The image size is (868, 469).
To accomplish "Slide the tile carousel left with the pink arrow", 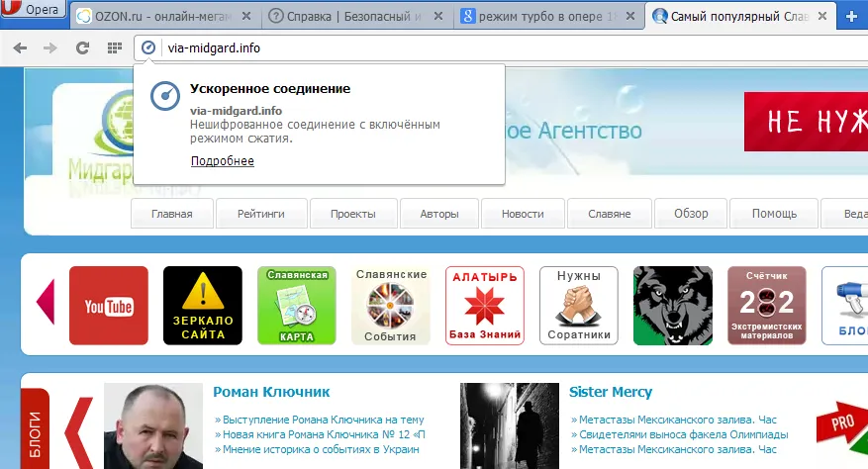I will [x=46, y=302].
